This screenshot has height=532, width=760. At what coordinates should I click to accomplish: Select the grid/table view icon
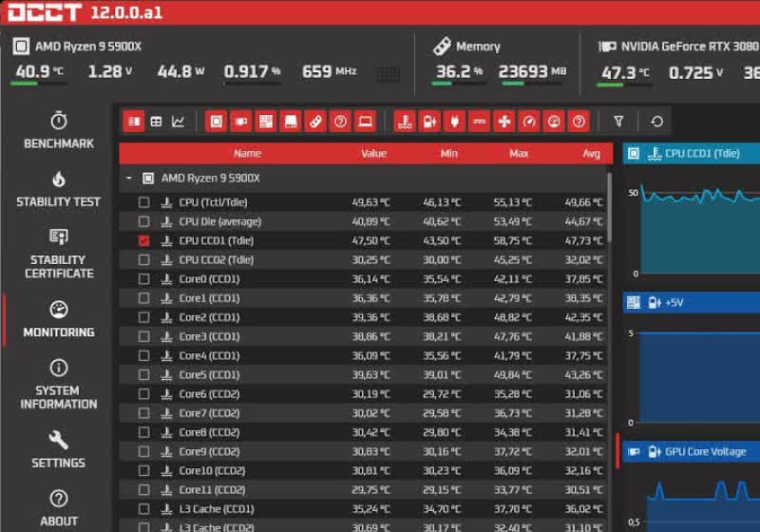coord(156,122)
